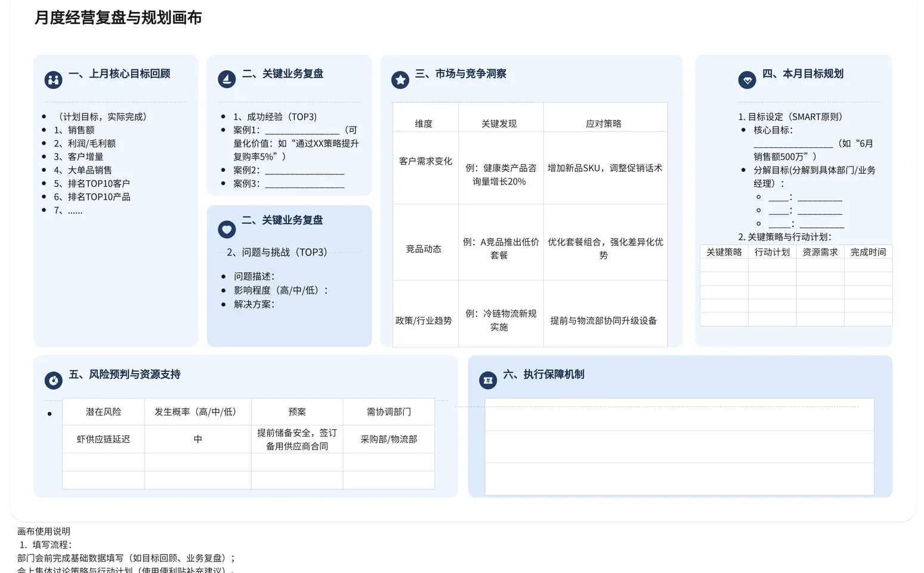Click the currency badge icon beside 执行保障机制
Viewport: 924px width, 573px height.
coord(488,380)
